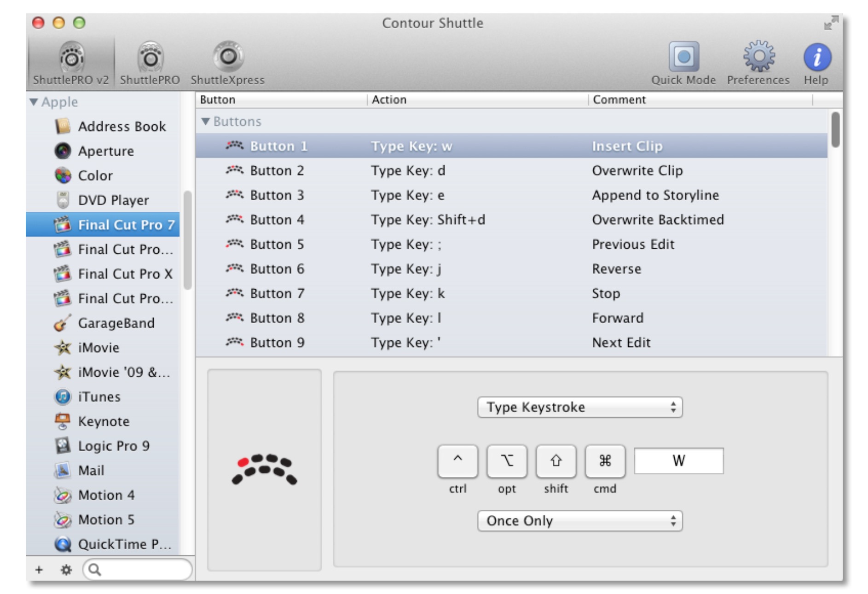Switch to the ShuttlePRO device
The width and height of the screenshot is (868, 594).
(150, 62)
